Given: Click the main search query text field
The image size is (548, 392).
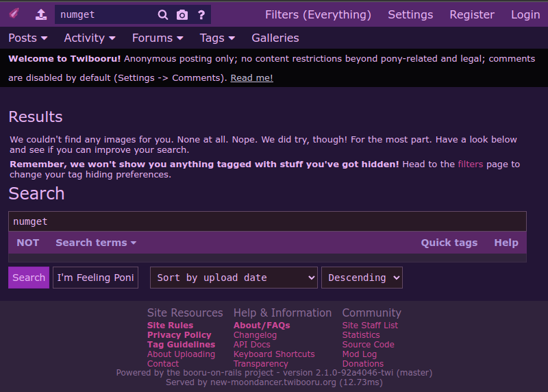Looking at the screenshot, I should click(x=267, y=221).
